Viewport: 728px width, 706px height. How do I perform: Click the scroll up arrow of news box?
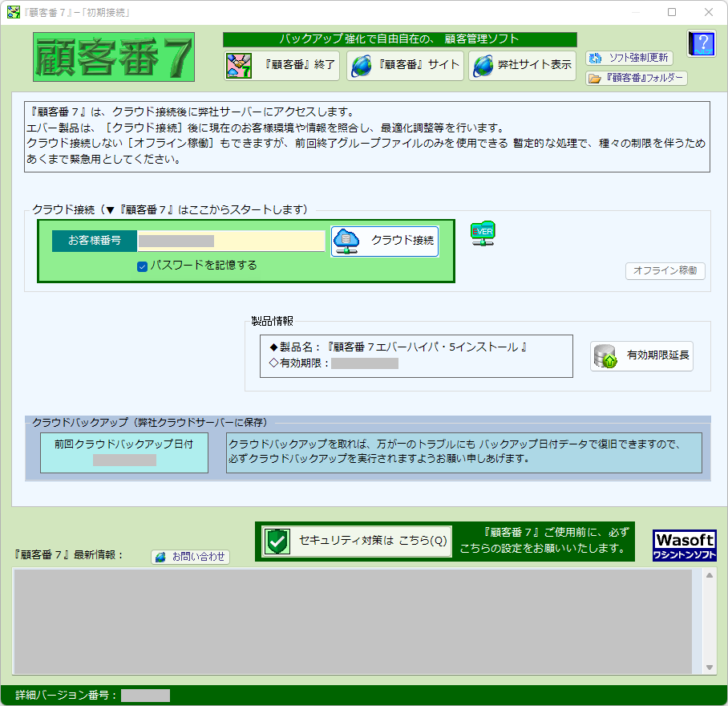[710, 575]
